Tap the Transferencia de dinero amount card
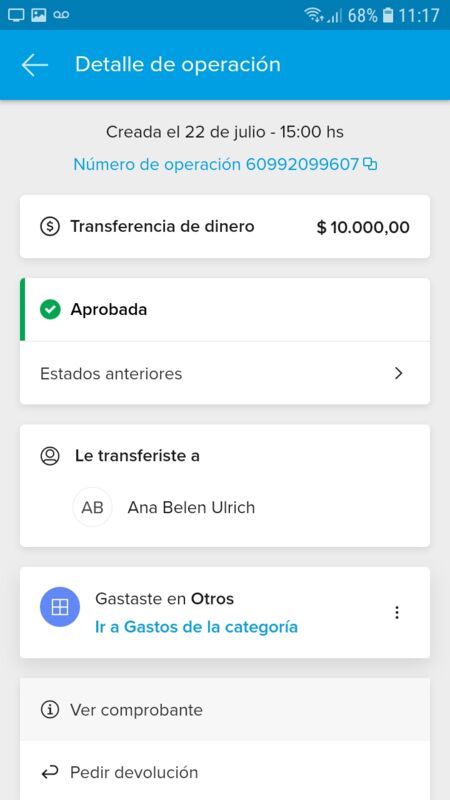 tap(224, 227)
